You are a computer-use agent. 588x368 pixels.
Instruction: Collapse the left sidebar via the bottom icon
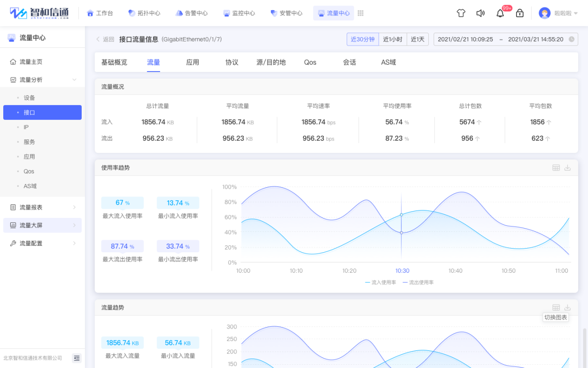[x=77, y=358]
